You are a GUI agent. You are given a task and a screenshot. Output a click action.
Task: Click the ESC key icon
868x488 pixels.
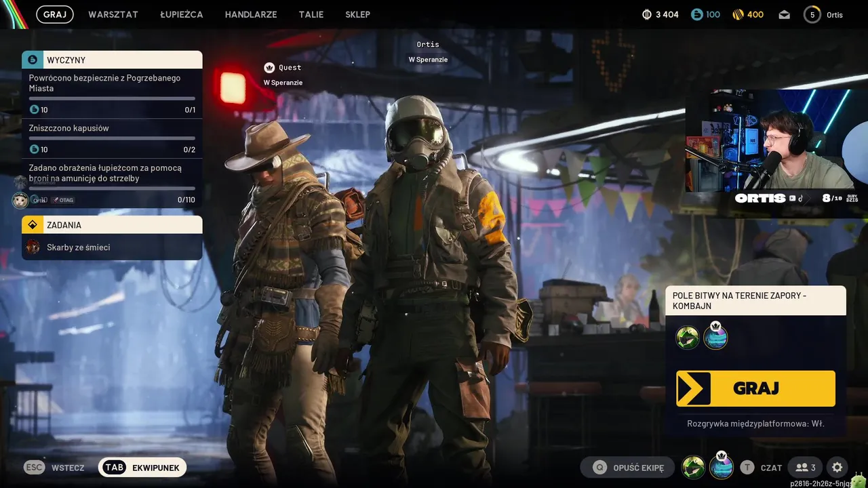point(35,467)
